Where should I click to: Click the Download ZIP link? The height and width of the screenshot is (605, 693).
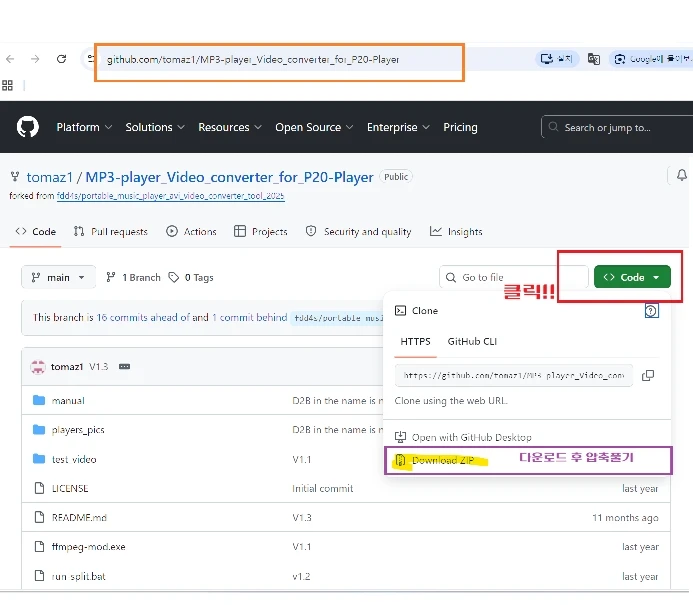pos(442,460)
